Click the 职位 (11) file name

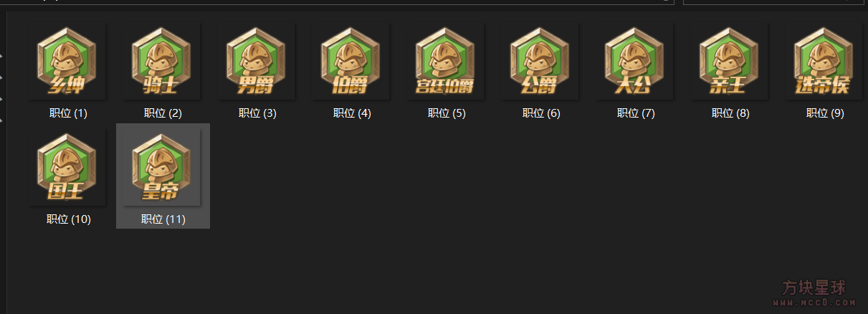click(x=163, y=219)
